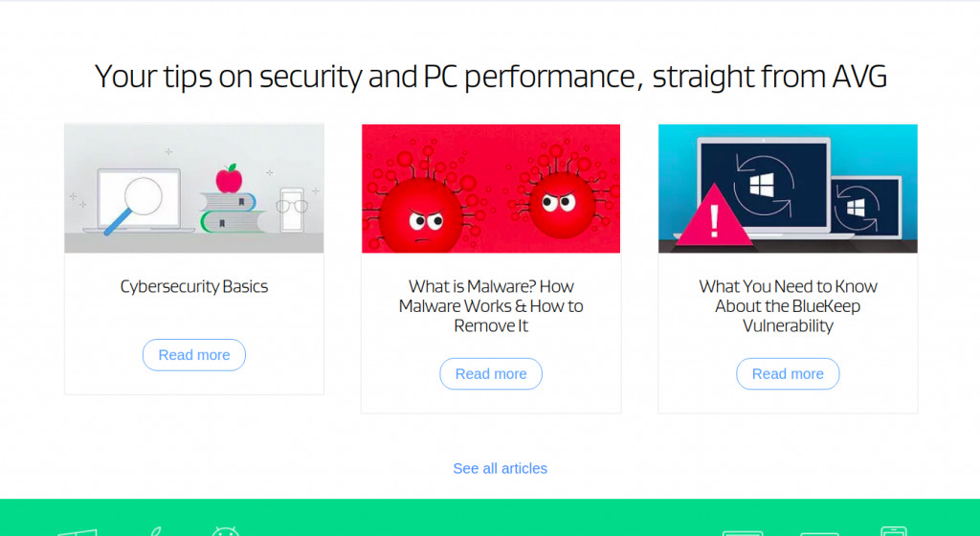980x536 pixels.
Task: Click the Android robot icon
Action: pyautogui.click(x=226, y=531)
